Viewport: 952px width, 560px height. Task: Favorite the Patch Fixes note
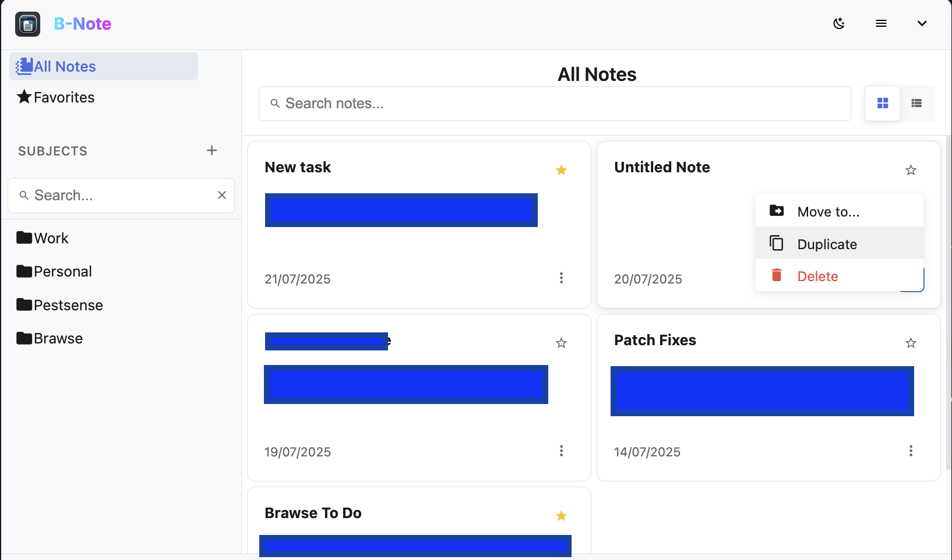pos(911,343)
